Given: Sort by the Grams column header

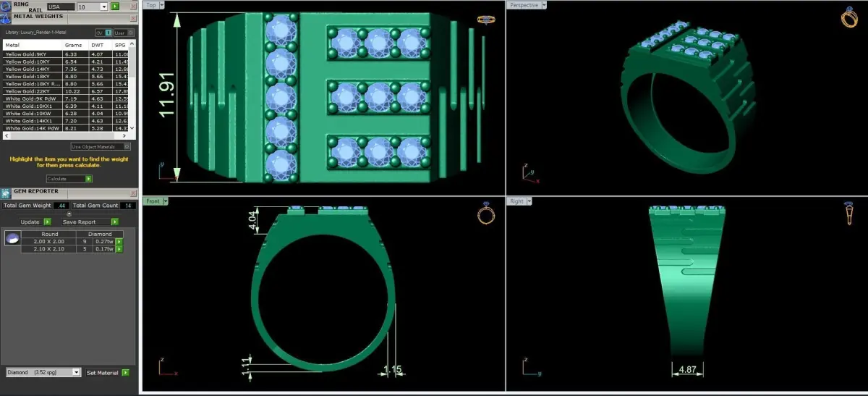Looking at the screenshot, I should (x=75, y=45).
